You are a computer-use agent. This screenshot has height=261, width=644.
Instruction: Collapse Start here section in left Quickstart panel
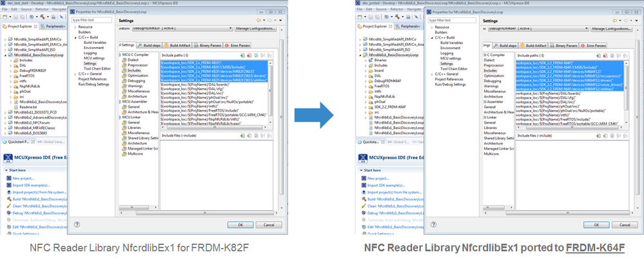coord(6,170)
